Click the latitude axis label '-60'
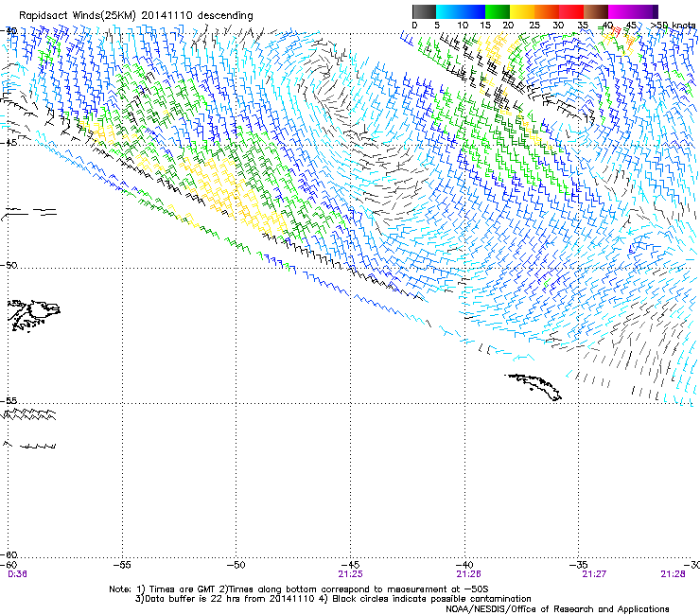The width and height of the screenshot is (700, 615). click(9, 554)
